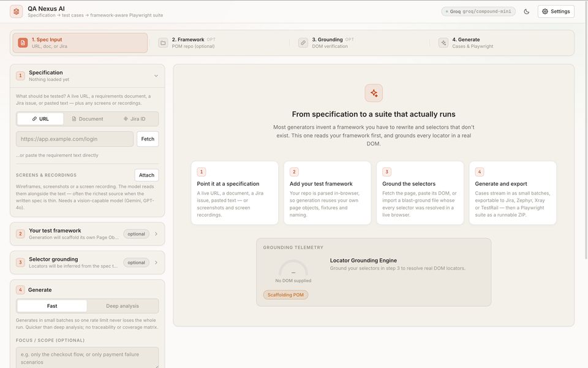Click the No DOM supplied gauge
Viewport: 588px width, 368px height.
pyautogui.click(x=293, y=271)
